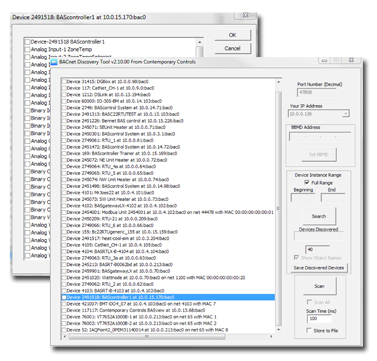This screenshot has height=361, width=377.
Task: Click the horizontal scrollbar right arrow
Action: 272,337
